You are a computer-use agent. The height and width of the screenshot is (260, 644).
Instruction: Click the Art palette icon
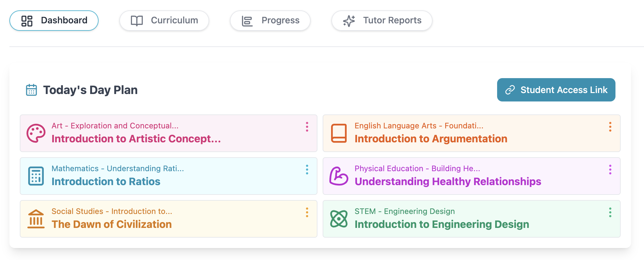click(36, 133)
